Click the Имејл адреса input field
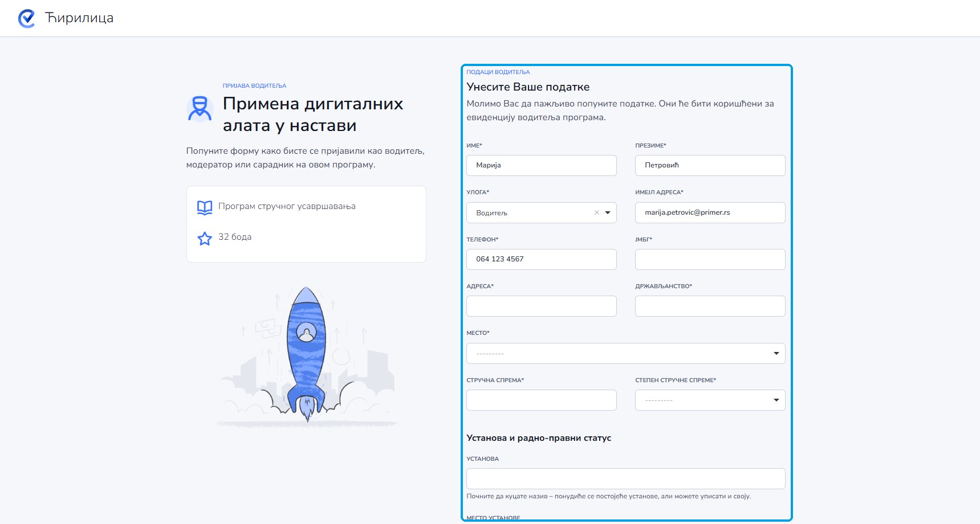Viewport: 980px width, 524px height. point(710,212)
